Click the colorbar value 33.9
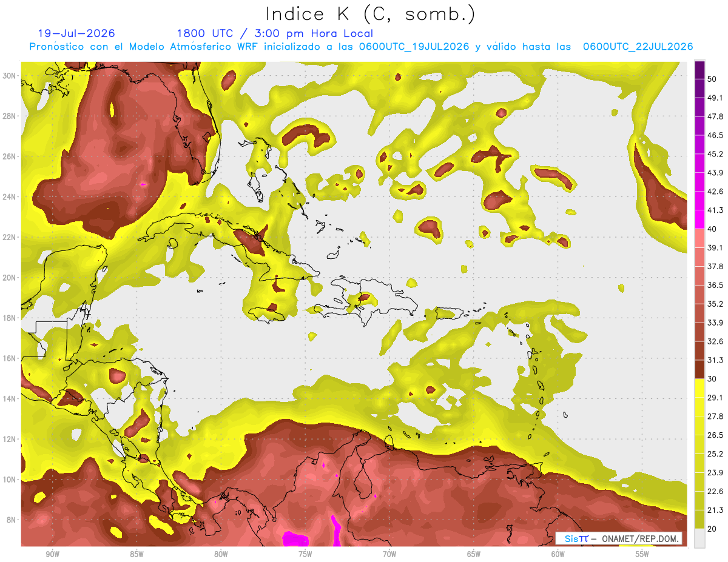728x562 pixels. click(x=715, y=323)
